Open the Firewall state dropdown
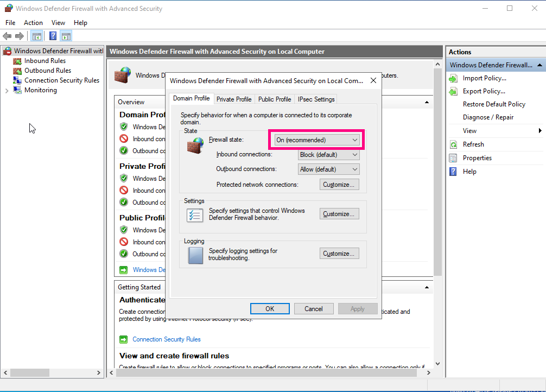The height and width of the screenshot is (392, 546). click(316, 140)
